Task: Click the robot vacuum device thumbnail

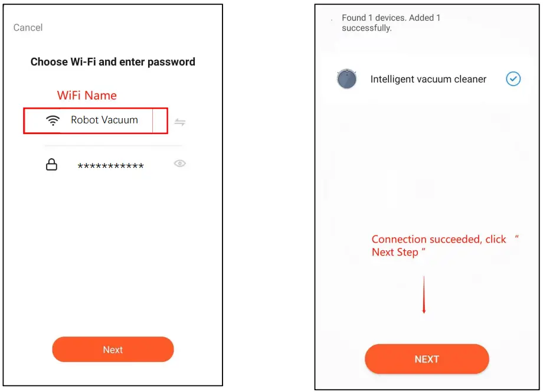Action: (347, 79)
